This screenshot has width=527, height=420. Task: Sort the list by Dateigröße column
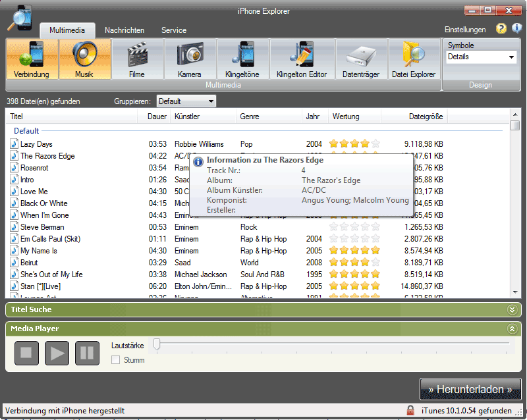(x=414, y=117)
